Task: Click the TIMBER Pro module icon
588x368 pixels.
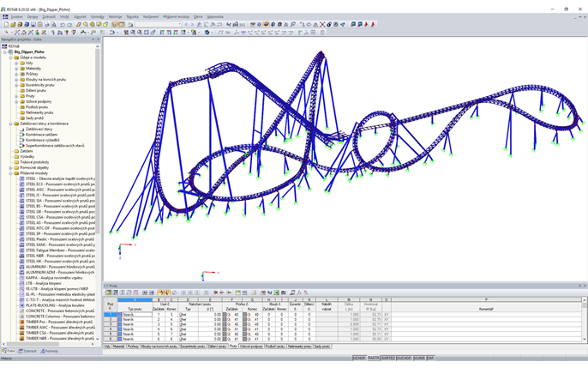Action: click(21, 322)
